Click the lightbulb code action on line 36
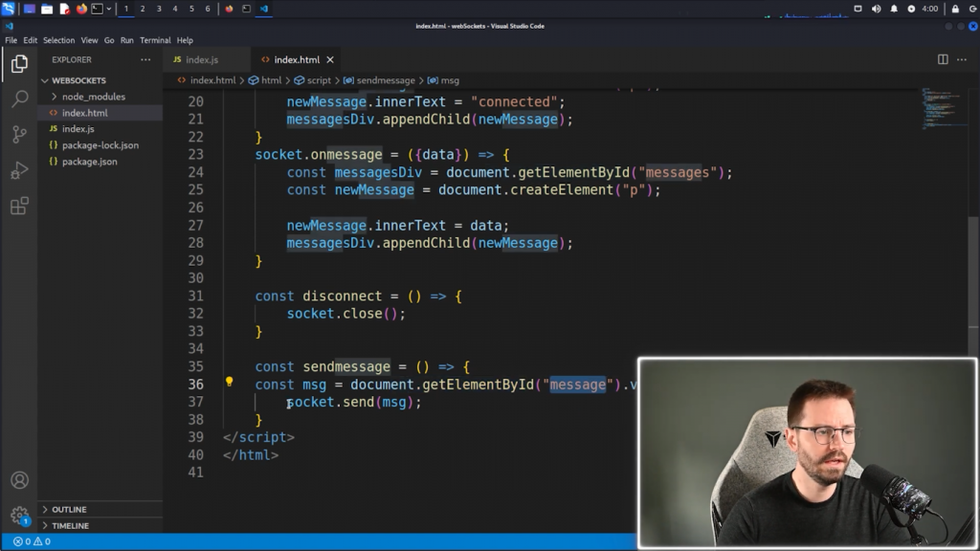Image resolution: width=980 pixels, height=551 pixels. click(230, 382)
